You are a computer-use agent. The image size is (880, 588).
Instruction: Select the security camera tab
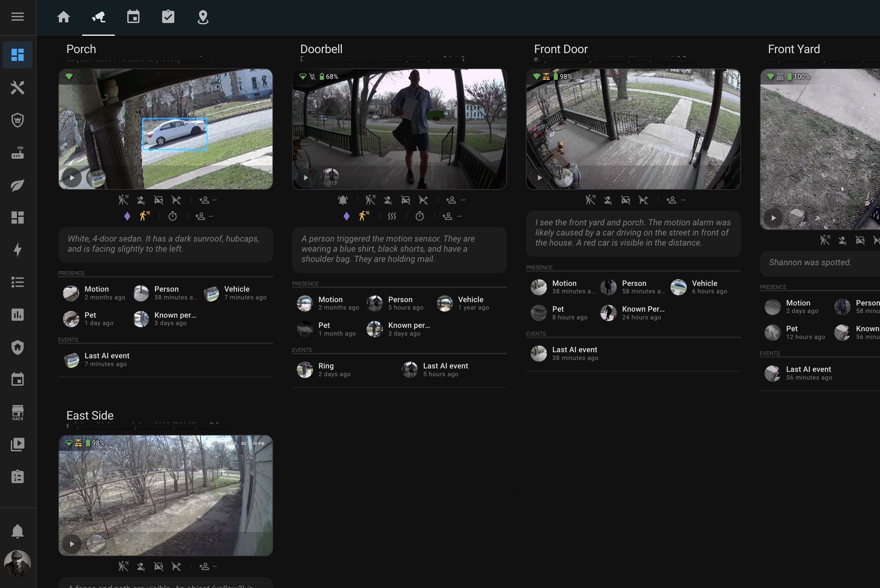point(98,17)
